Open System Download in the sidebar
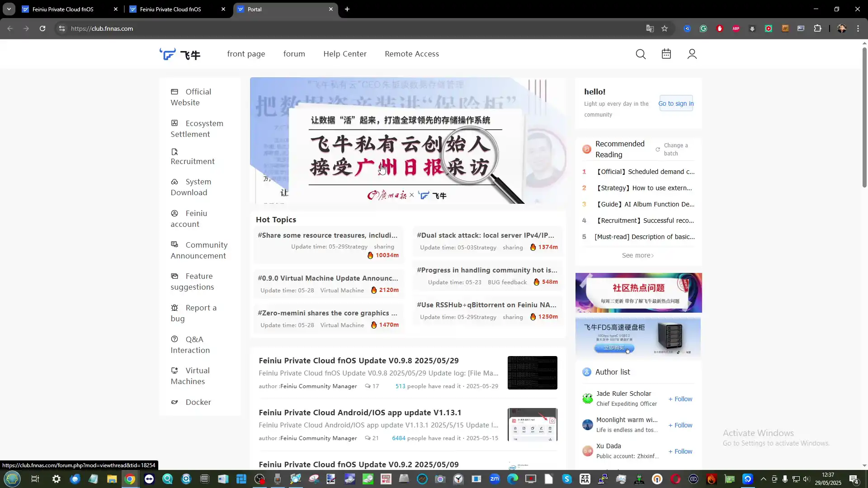This screenshot has height=488, width=868. 191,187
